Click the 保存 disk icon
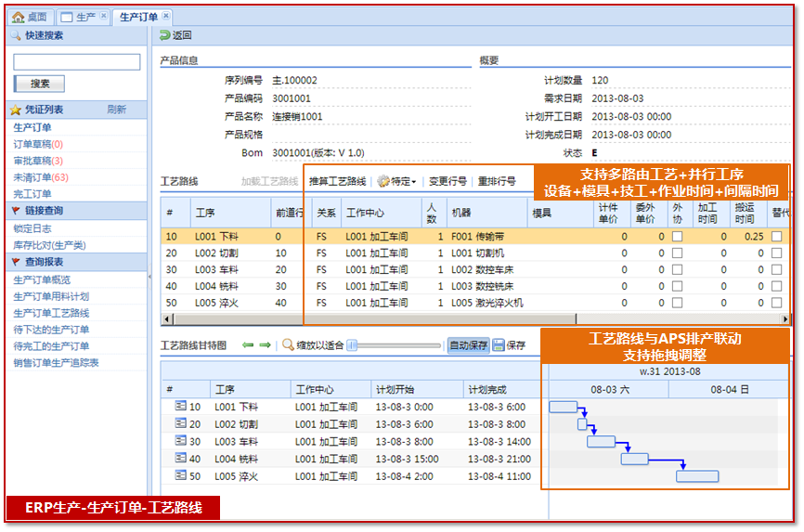 pyautogui.click(x=498, y=345)
